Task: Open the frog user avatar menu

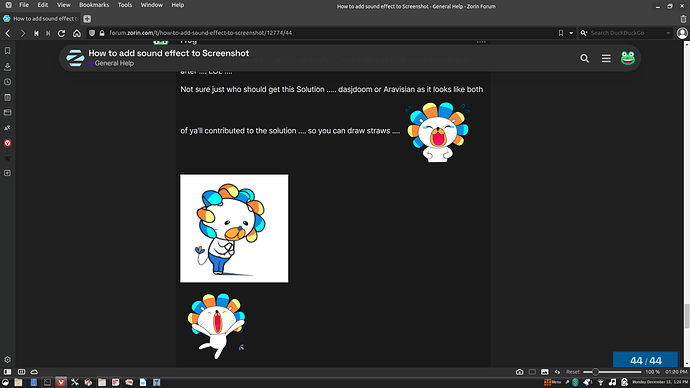Action: (628, 58)
